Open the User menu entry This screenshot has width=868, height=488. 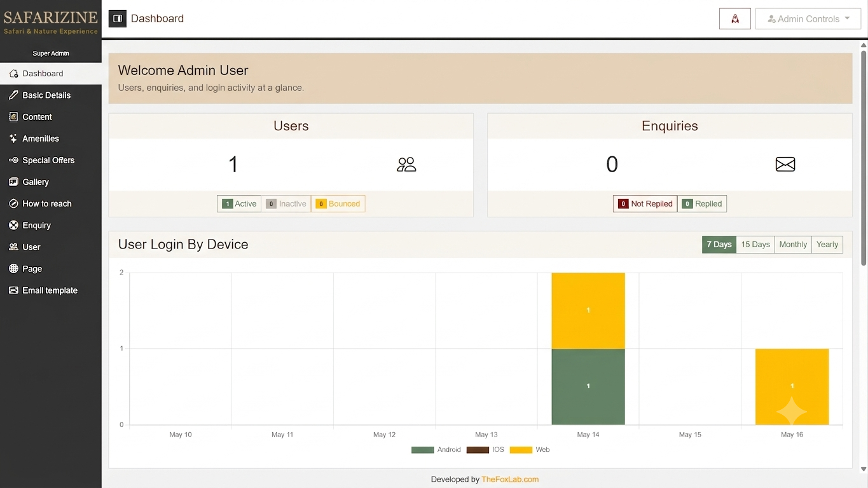click(51, 247)
